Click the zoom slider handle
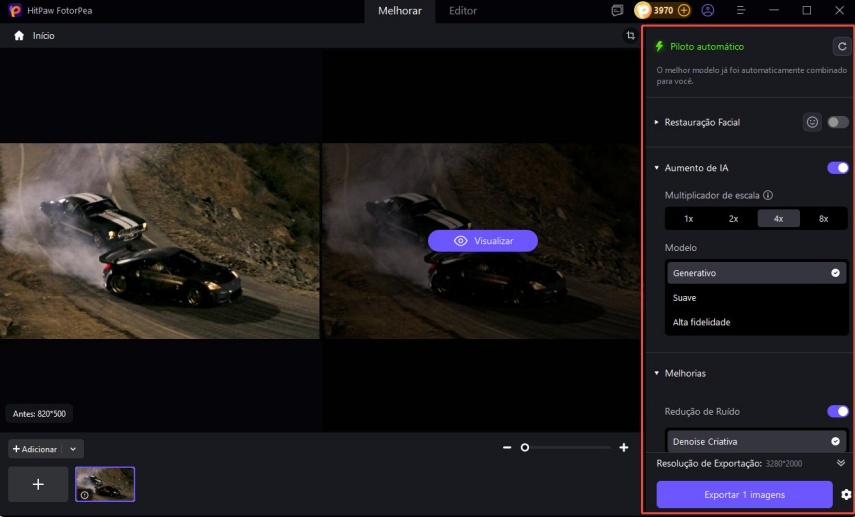 point(525,447)
